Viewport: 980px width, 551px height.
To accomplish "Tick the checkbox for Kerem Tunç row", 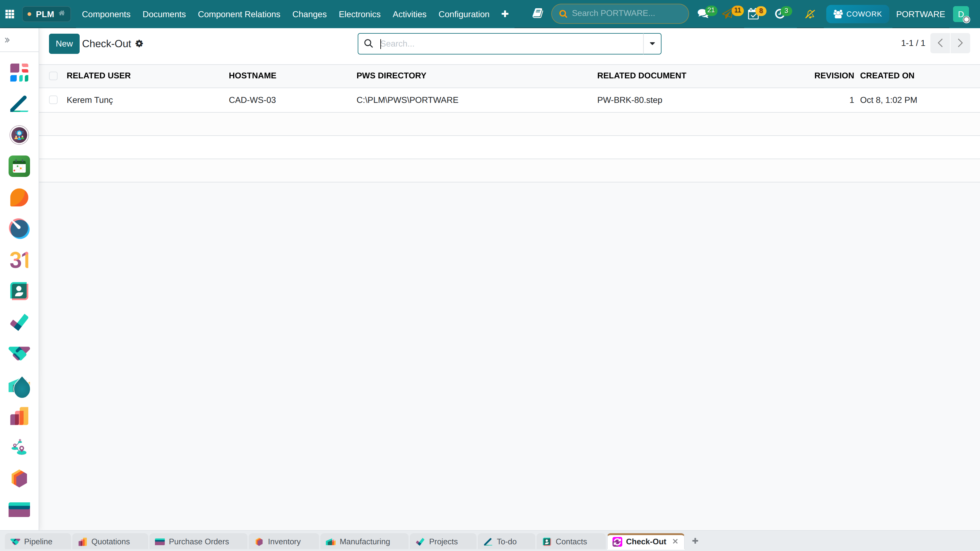I will click(53, 100).
